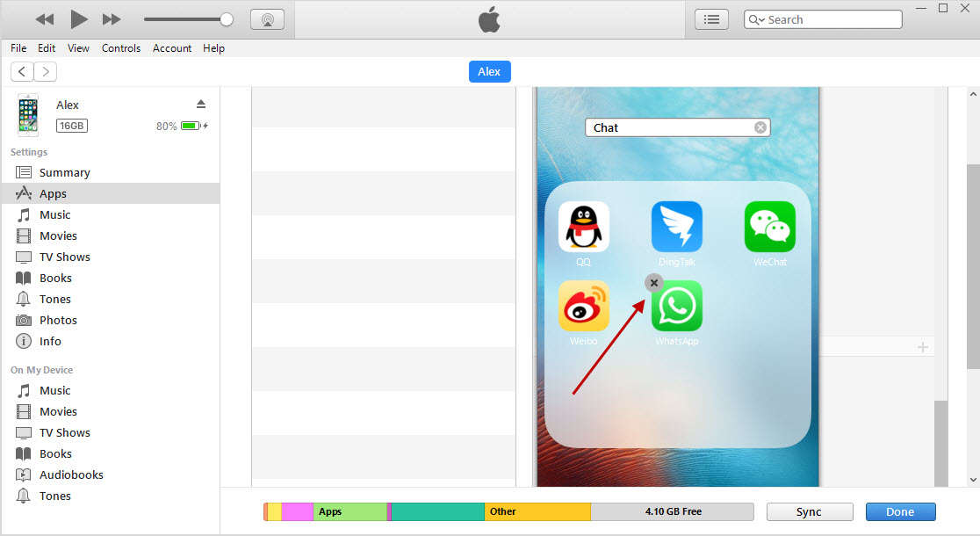The height and width of the screenshot is (536, 980).
Task: Click the volume slider knob
Action: [x=227, y=19]
